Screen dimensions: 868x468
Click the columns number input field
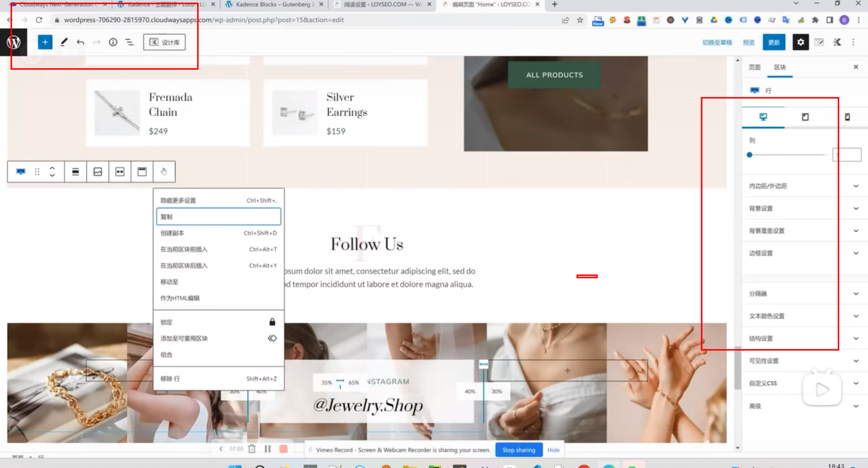click(x=847, y=155)
